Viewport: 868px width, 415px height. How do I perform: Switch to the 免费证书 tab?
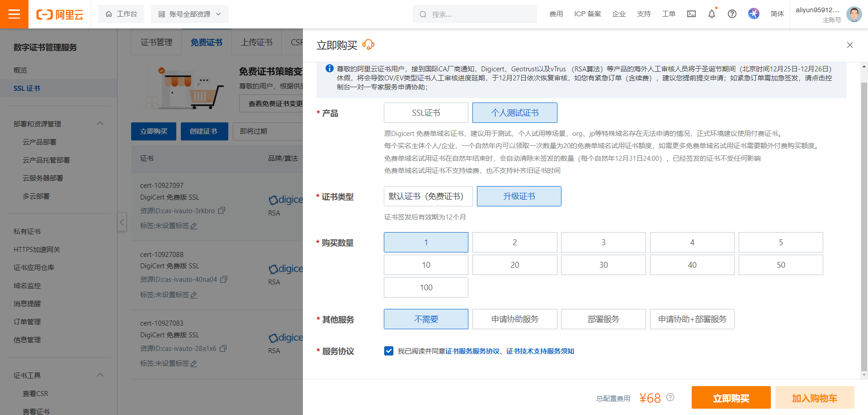click(x=207, y=42)
